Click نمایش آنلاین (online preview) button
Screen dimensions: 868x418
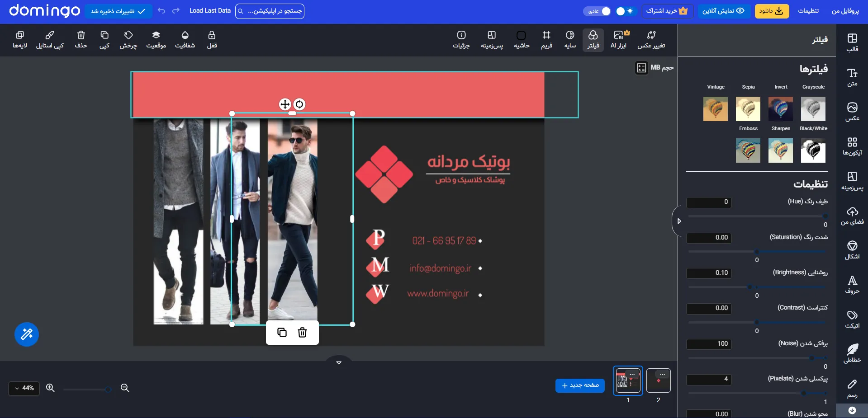pyautogui.click(x=724, y=11)
